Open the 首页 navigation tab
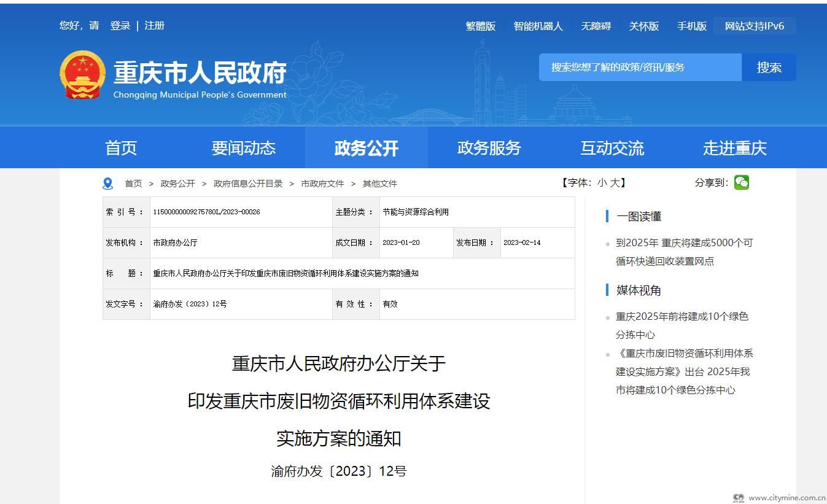 [121, 148]
